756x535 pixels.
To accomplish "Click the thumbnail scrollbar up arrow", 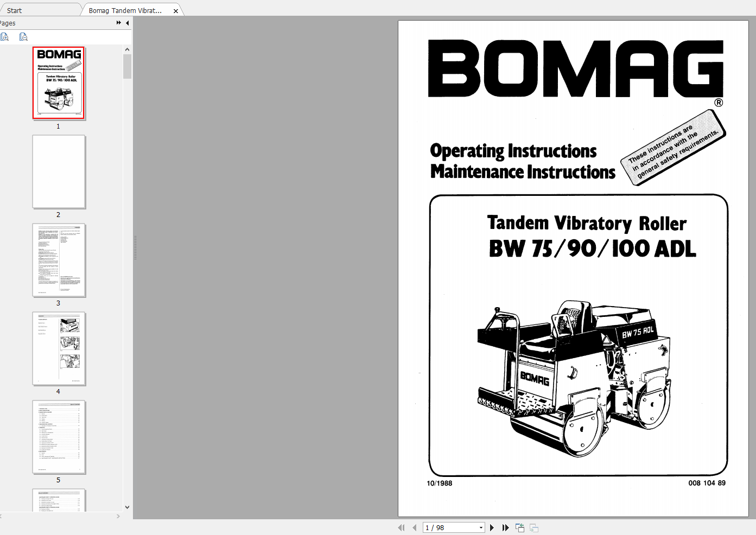I will pos(127,49).
